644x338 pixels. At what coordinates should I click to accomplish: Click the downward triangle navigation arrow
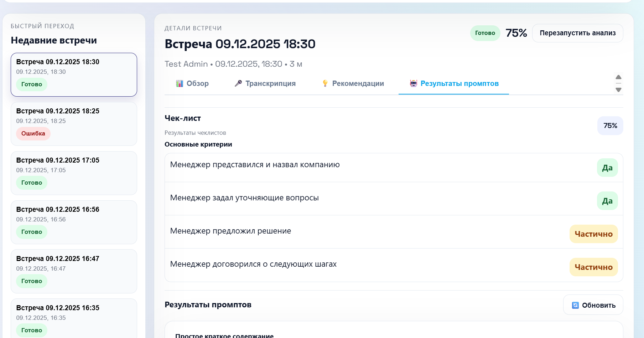coord(619,90)
